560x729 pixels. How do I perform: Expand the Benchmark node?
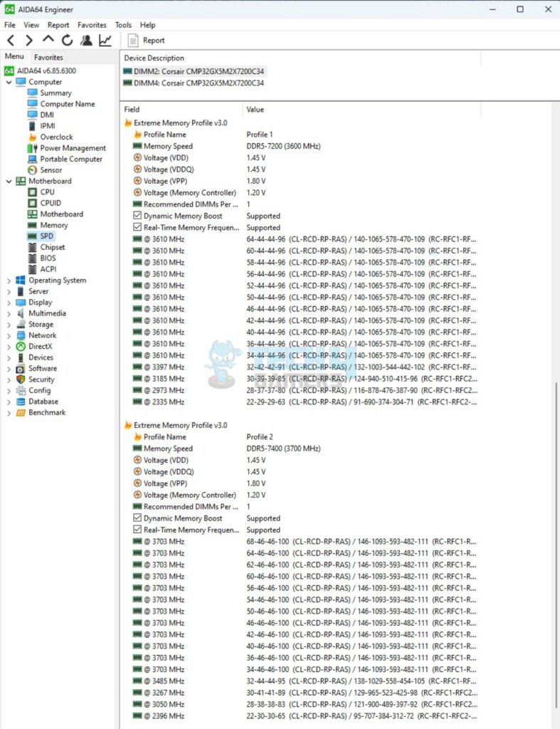tap(9, 413)
